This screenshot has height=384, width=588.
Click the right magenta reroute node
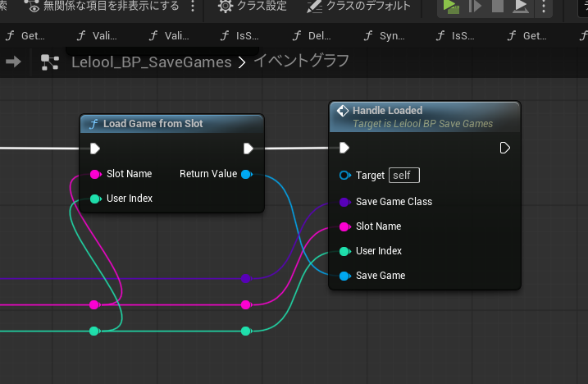(x=246, y=304)
